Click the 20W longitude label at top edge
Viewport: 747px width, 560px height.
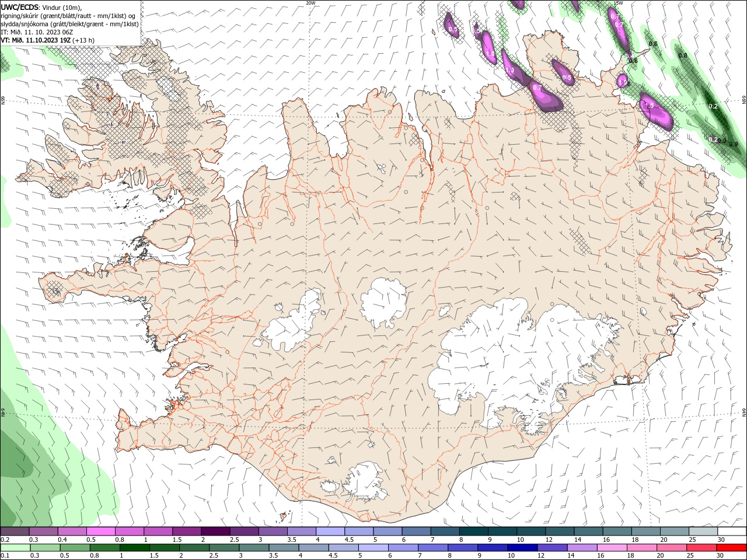click(x=311, y=3)
